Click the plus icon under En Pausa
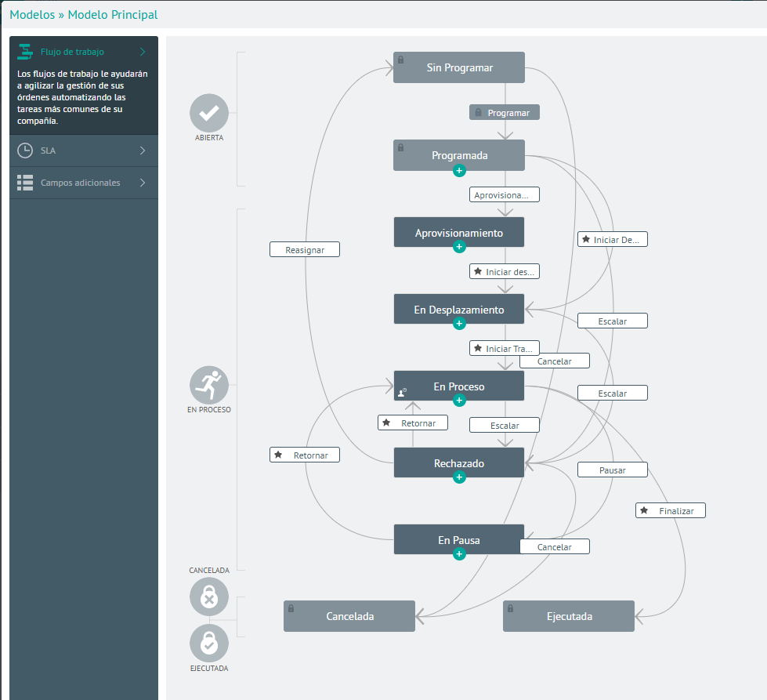 [x=459, y=554]
